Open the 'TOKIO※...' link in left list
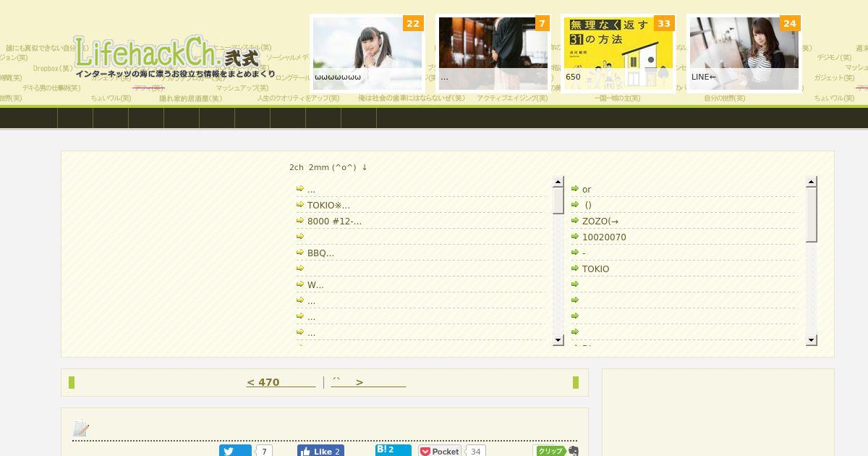Screen dimensions: 868x456 click(x=328, y=205)
